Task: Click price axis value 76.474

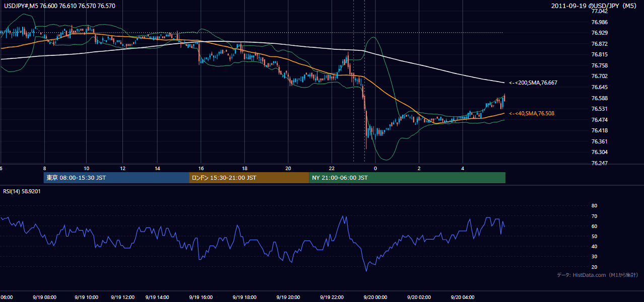Action: point(600,120)
